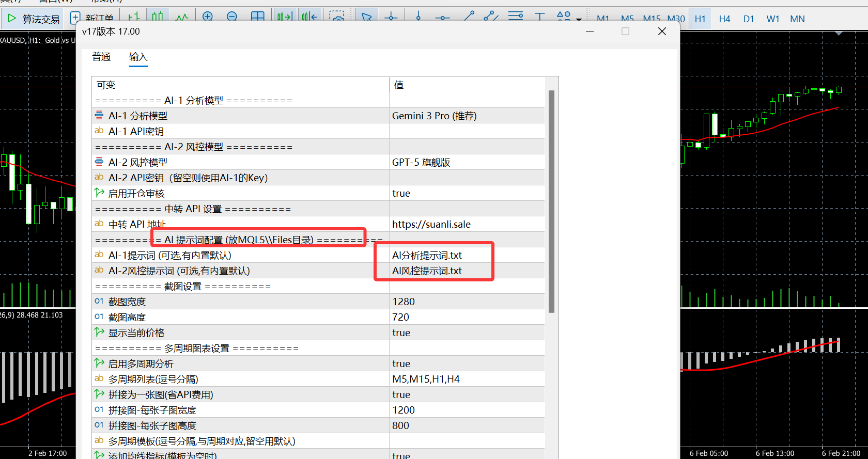
Task: Switch chart timeframe to H1
Action: [x=700, y=19]
